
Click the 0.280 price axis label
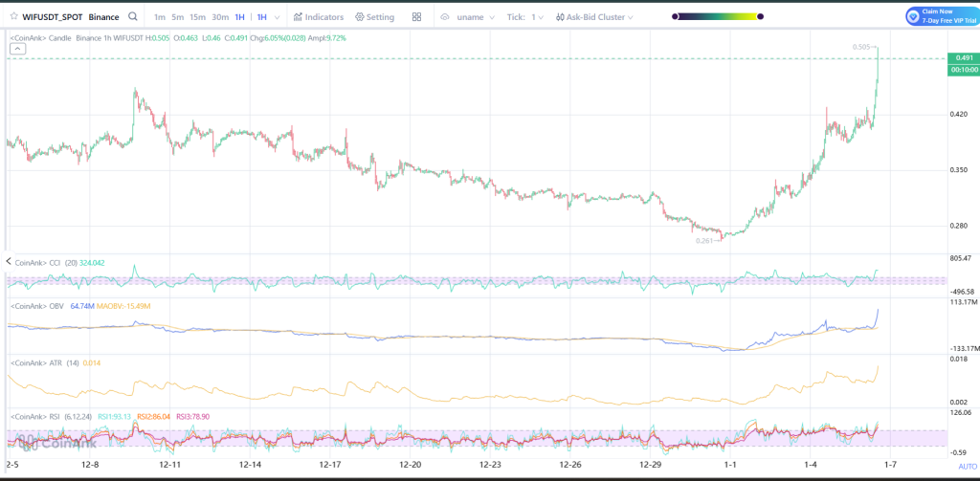click(x=961, y=226)
